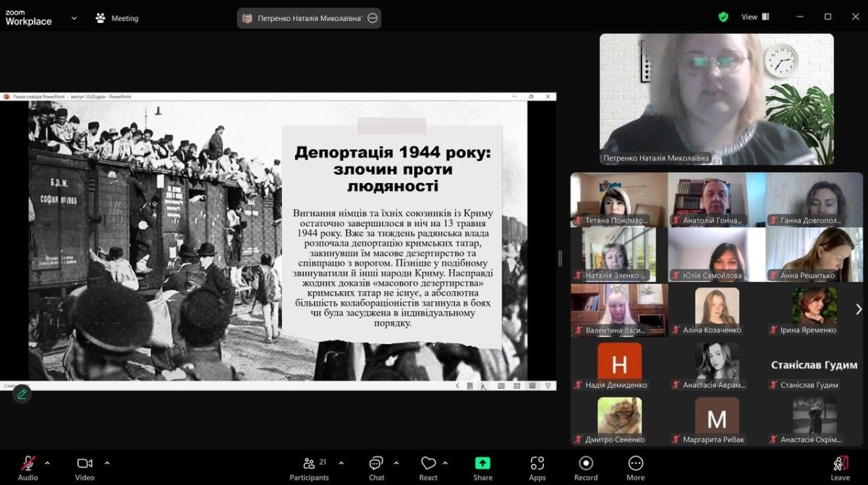The height and width of the screenshot is (485, 868).
Task: Show next page of participant gallery
Action: point(859,309)
